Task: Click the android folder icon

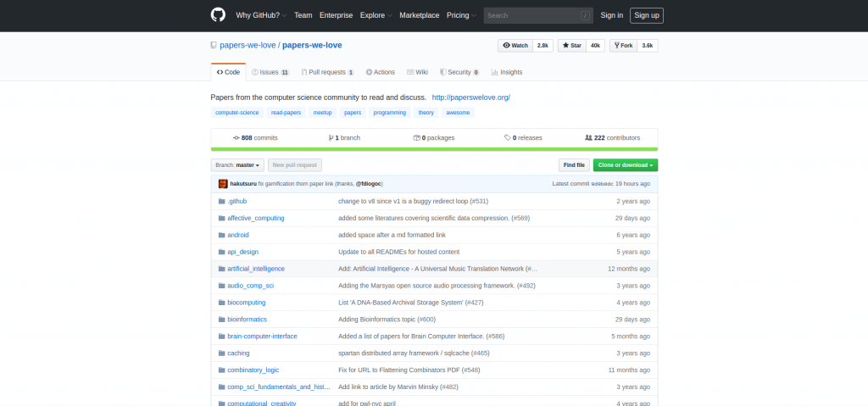Action: coord(221,235)
